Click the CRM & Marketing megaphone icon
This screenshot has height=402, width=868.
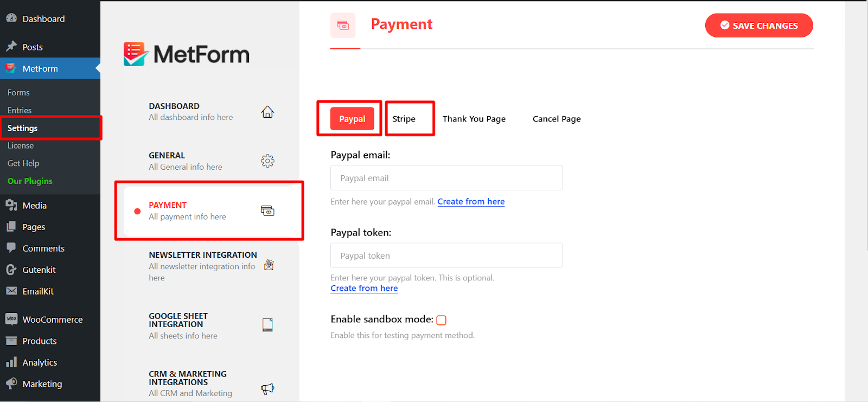[267, 388]
